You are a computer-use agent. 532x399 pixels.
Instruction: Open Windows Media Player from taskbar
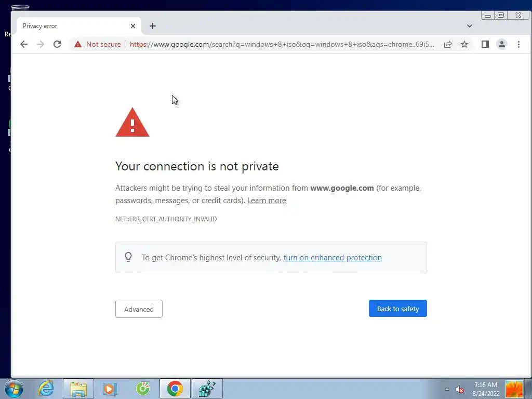(110, 389)
